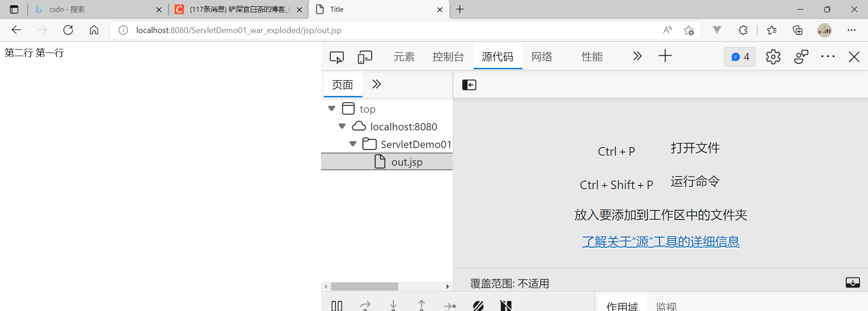Open the inspect element picker tool

(x=337, y=57)
